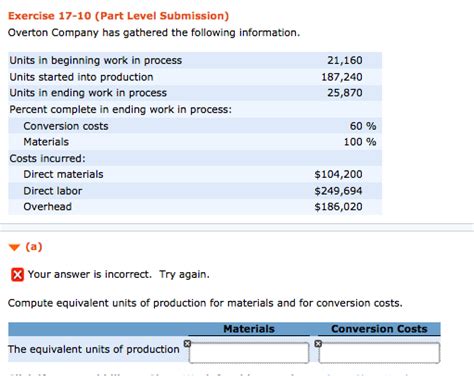Viewport: 474px width, 376px height.
Task: Click the "100 %" materials percentage
Action: 360,142
